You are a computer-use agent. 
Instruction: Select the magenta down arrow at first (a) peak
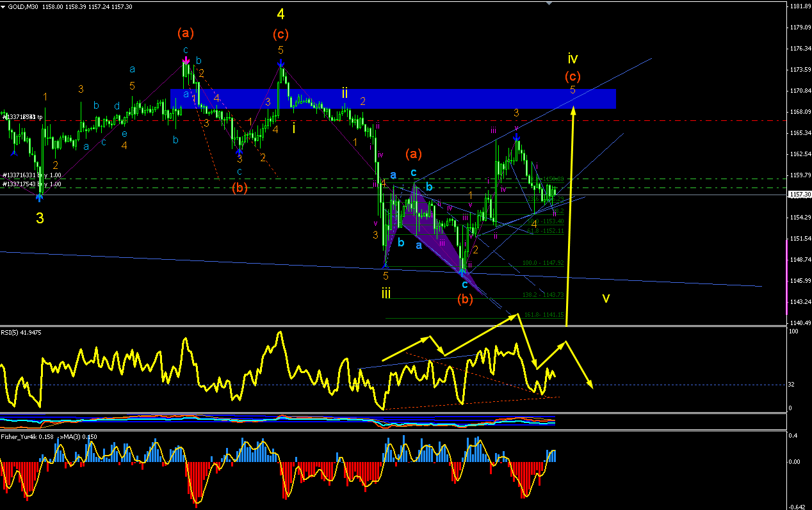186,61
